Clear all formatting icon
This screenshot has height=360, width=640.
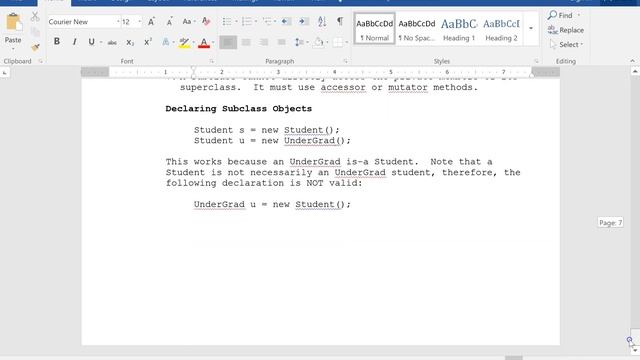pos(206,22)
